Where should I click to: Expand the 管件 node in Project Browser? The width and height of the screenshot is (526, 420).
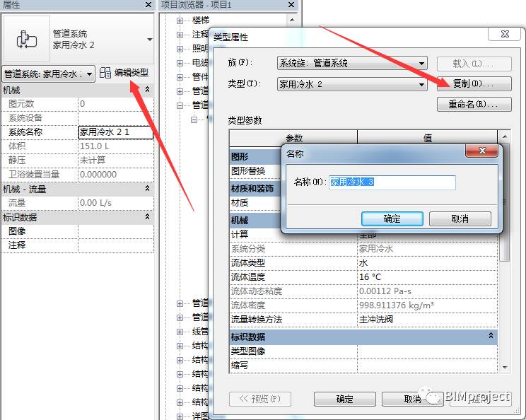click(x=180, y=77)
